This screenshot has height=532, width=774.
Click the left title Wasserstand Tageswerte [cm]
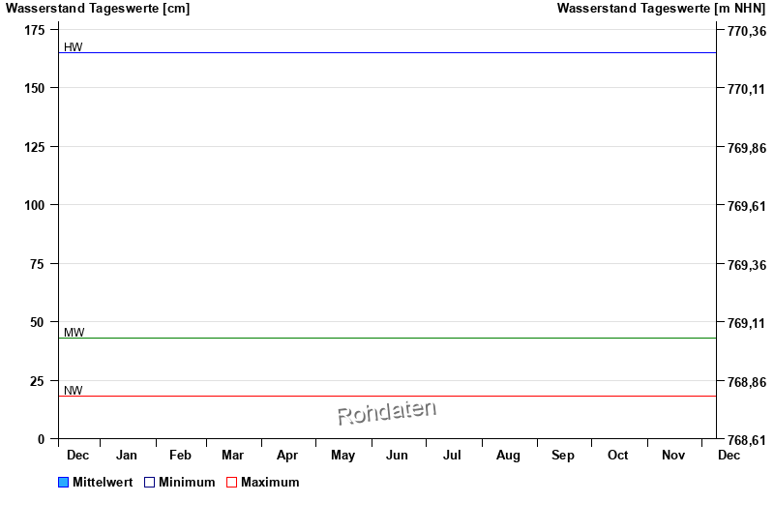click(98, 9)
